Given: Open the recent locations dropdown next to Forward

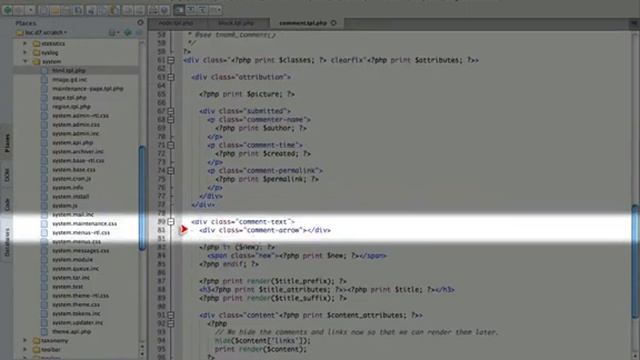Looking at the screenshot, I should [x=31, y=10].
